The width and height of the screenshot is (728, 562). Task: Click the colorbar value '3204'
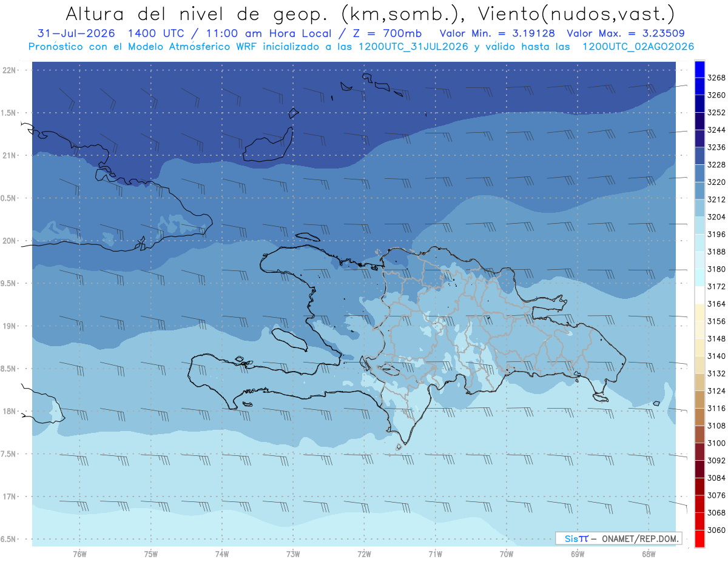pos(716,217)
